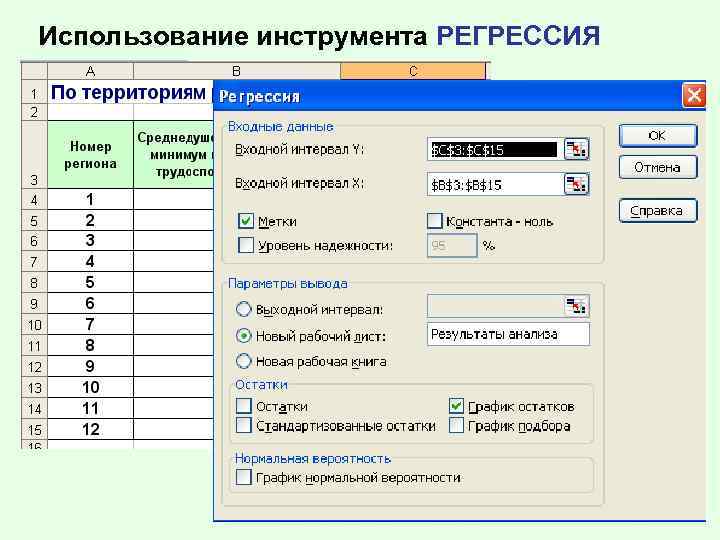Click the select-all corner of spreadsheet
The height and width of the screenshot is (540, 720).
(x=34, y=71)
